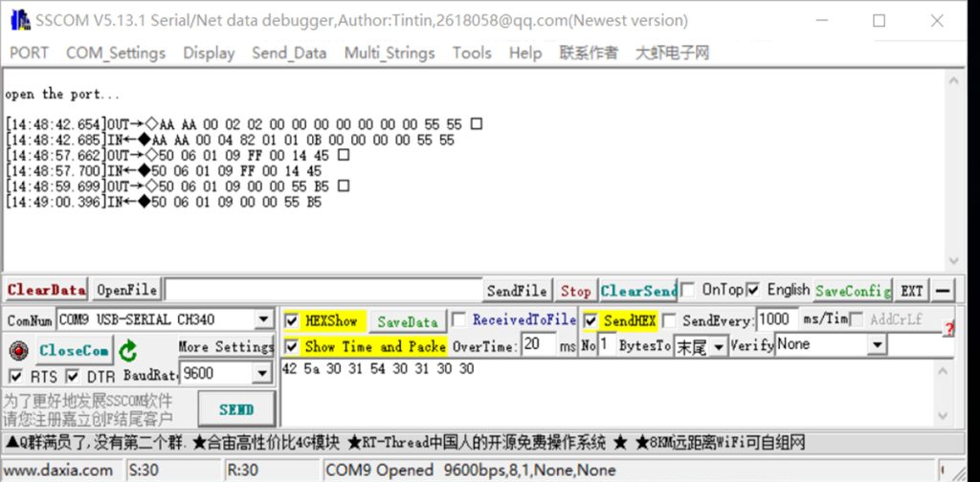The height and width of the screenshot is (482, 980).
Task: Open the Multi_Strings menu
Action: pyautogui.click(x=390, y=53)
